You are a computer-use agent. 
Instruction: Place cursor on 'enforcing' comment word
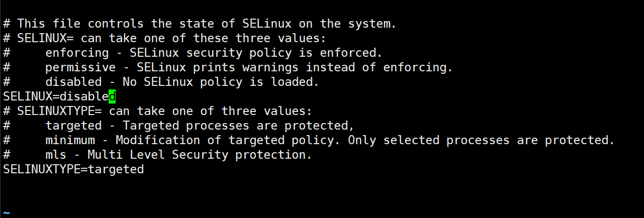tap(77, 53)
